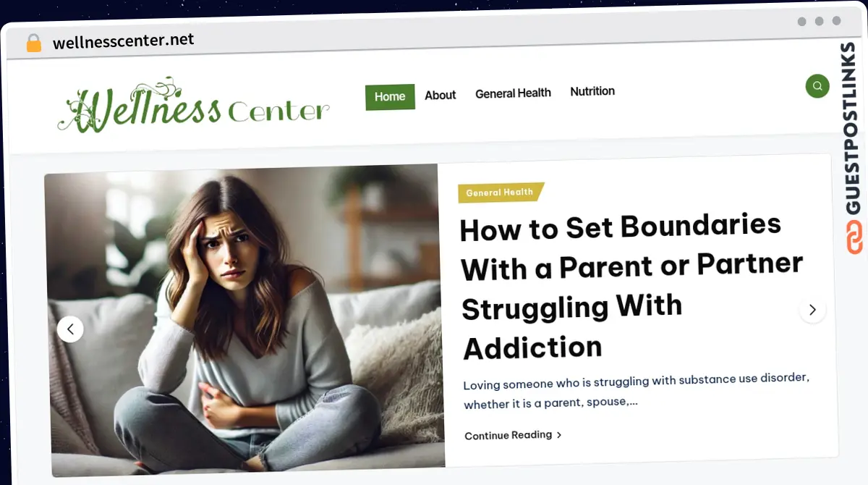The height and width of the screenshot is (485, 868).
Task: Open the Home menu item
Action: tap(390, 97)
